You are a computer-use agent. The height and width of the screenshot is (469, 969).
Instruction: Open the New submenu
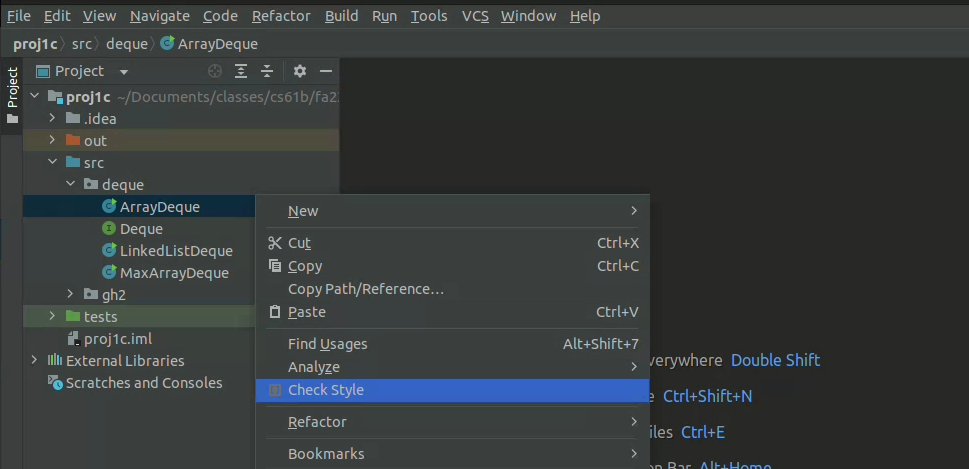click(452, 211)
